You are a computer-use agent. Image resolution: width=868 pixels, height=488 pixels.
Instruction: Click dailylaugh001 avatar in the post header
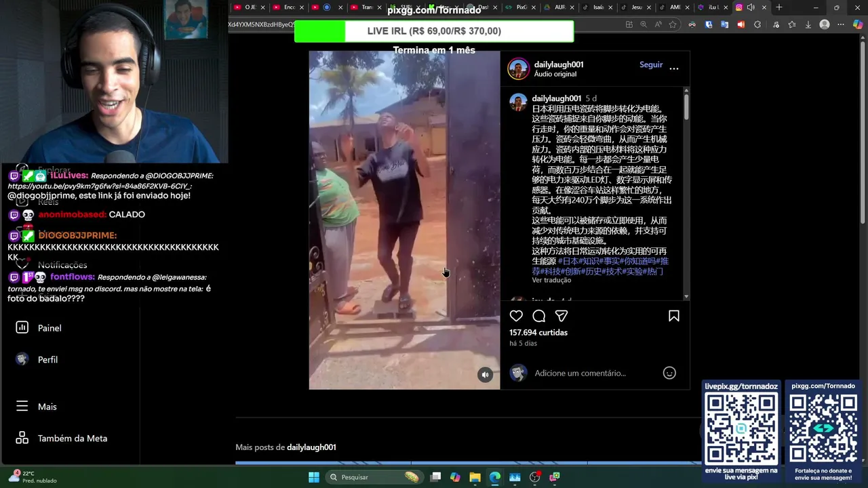tap(518, 68)
